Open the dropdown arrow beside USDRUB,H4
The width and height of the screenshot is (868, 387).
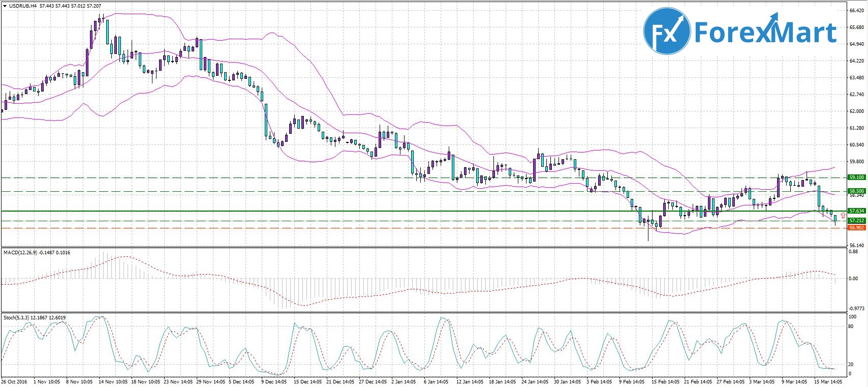5,4
